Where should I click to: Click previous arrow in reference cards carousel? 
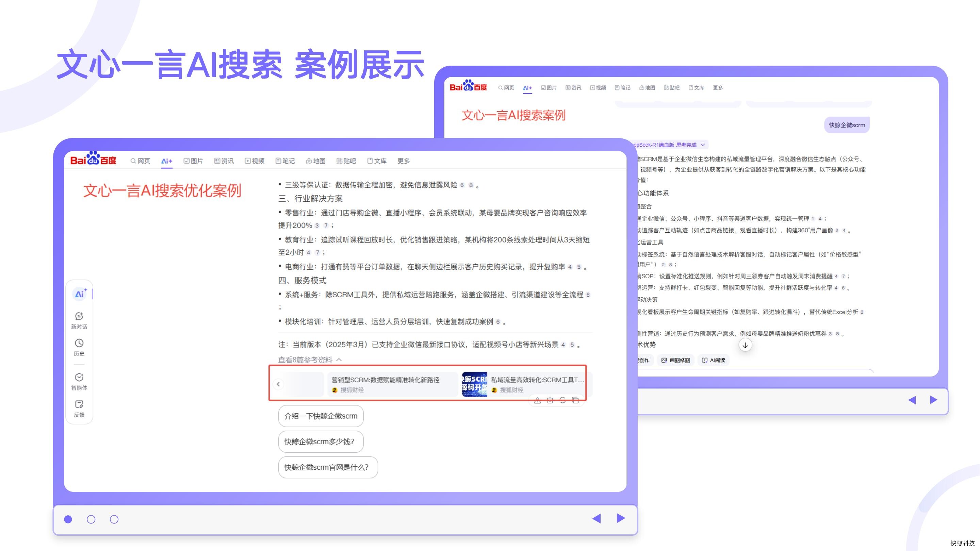[278, 384]
